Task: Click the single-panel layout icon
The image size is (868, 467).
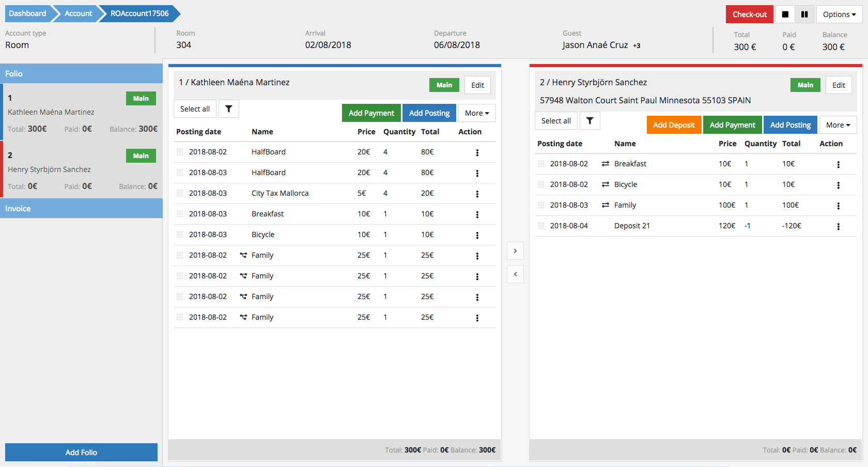Action: (785, 14)
